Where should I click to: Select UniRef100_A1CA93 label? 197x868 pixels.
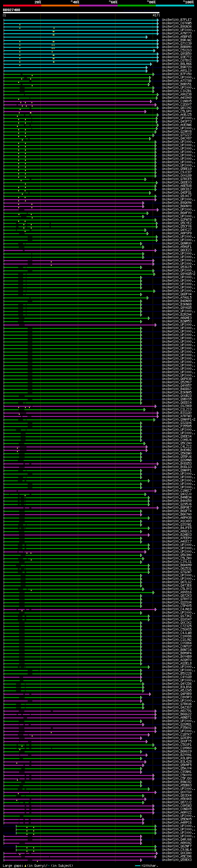coord(177,521)
